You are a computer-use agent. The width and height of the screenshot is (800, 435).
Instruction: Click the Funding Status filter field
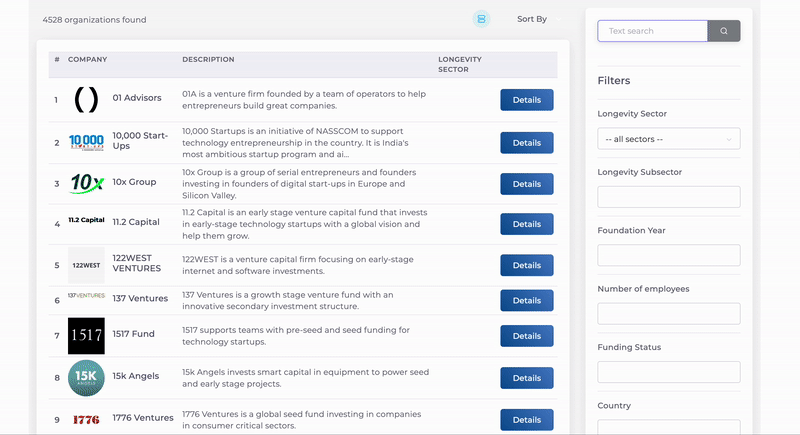[x=669, y=372]
